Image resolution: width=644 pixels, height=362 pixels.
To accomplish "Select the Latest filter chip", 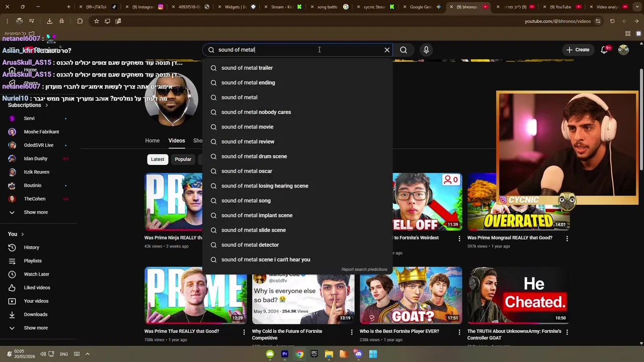I will pos(157,159).
